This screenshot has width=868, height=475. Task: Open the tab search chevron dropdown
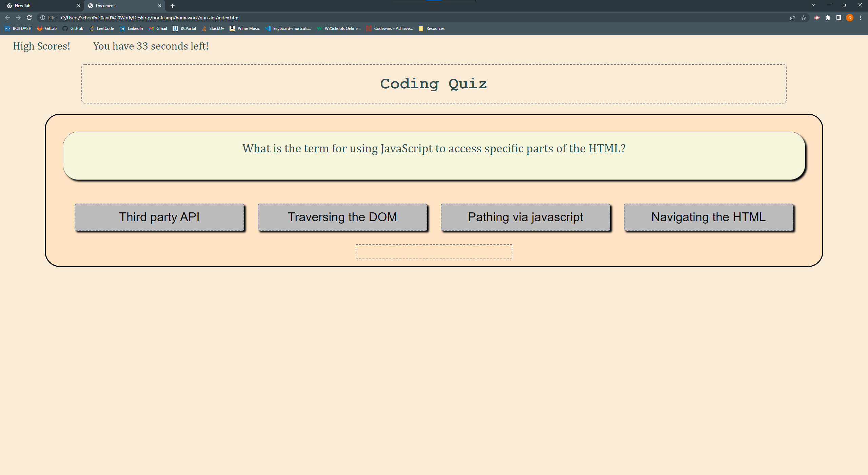pos(813,5)
